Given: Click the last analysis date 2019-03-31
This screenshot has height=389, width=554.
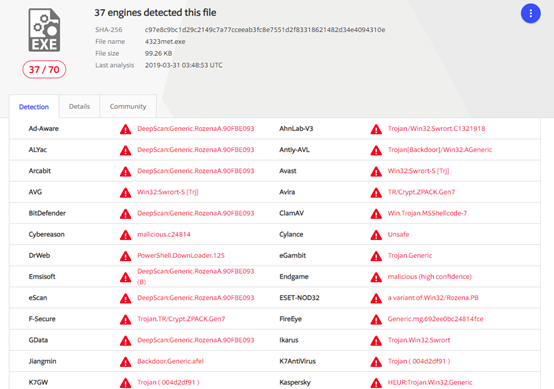Looking at the screenshot, I should [x=184, y=65].
